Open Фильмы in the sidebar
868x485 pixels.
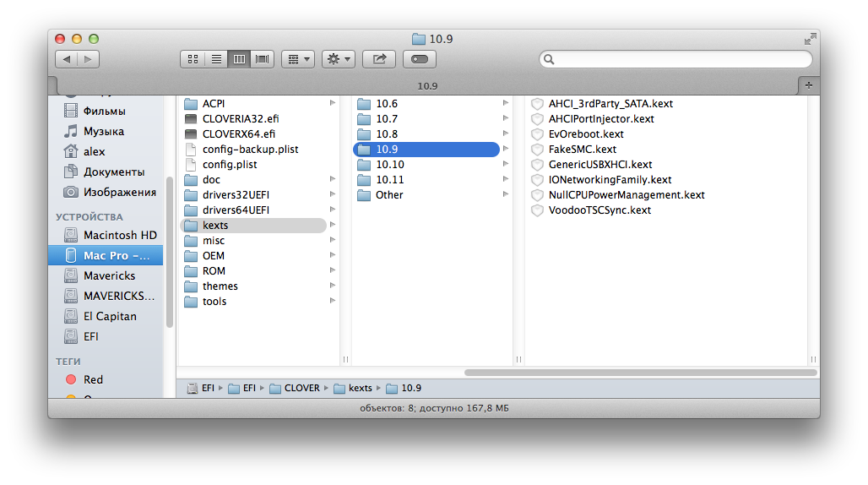pyautogui.click(x=105, y=111)
